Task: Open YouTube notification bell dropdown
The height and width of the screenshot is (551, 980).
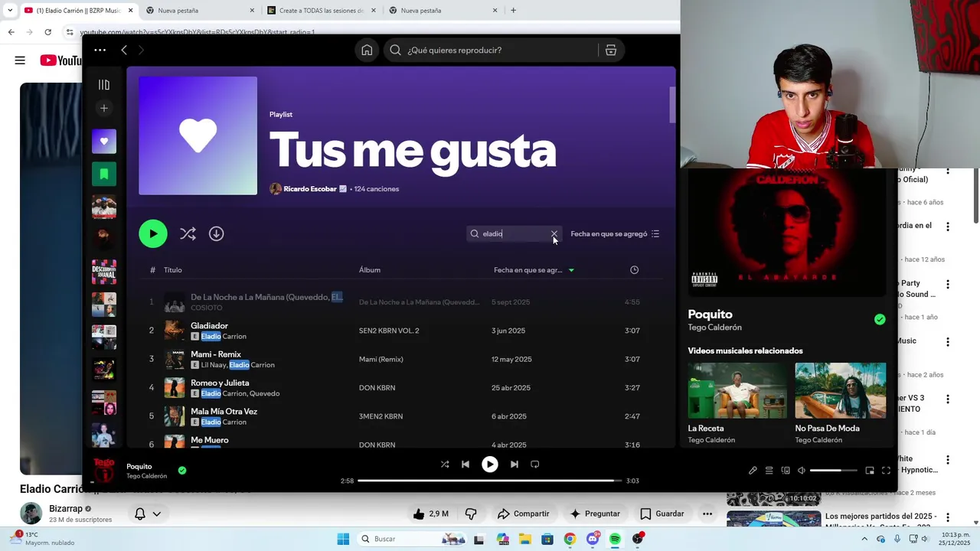Action: (147, 514)
